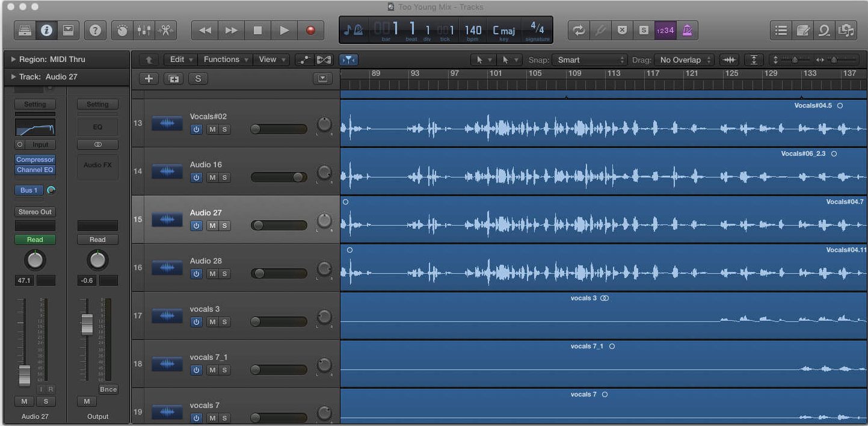Rewind the playhead
Screen dimensions: 868x426
click(205, 30)
